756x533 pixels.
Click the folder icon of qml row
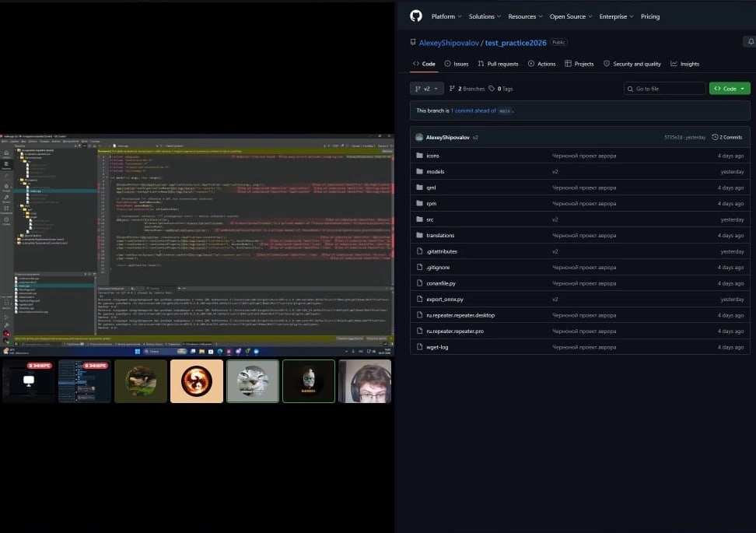[419, 188]
